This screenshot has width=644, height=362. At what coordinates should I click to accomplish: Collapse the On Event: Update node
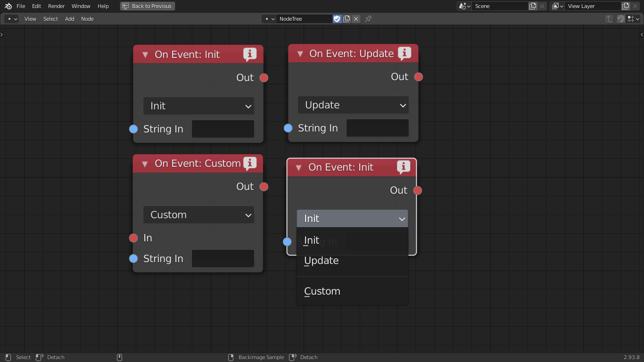click(300, 54)
